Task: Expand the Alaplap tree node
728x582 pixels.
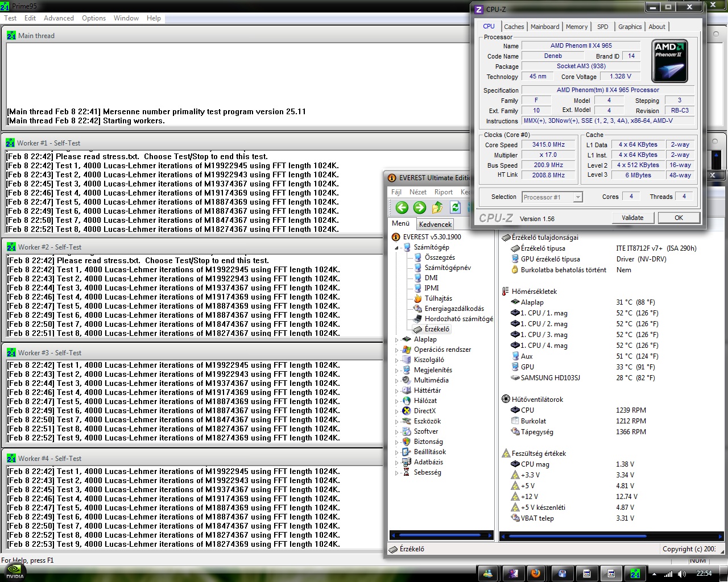Action: [397, 340]
